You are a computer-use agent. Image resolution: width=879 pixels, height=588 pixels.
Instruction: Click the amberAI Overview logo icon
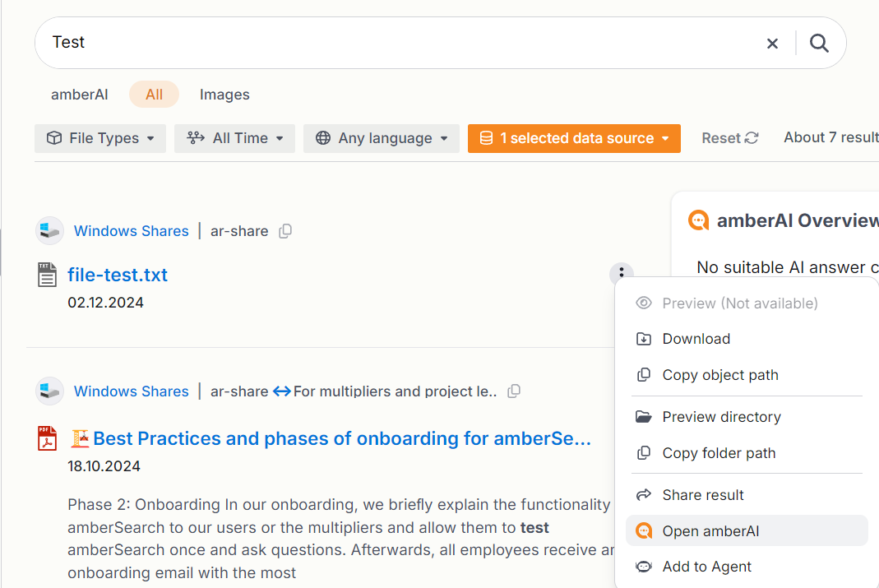pyautogui.click(x=698, y=220)
